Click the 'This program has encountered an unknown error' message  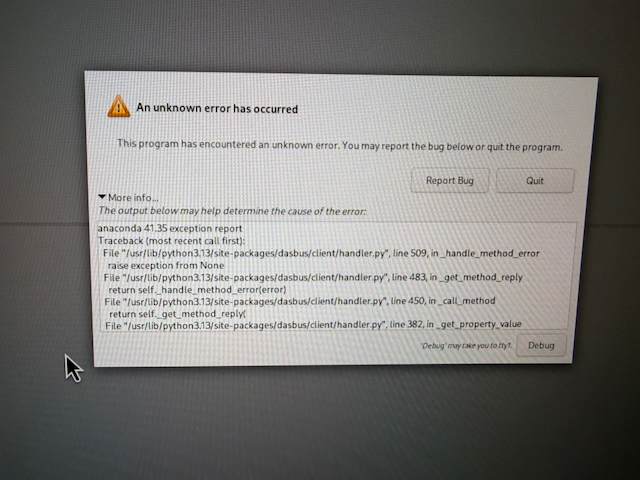click(340, 145)
